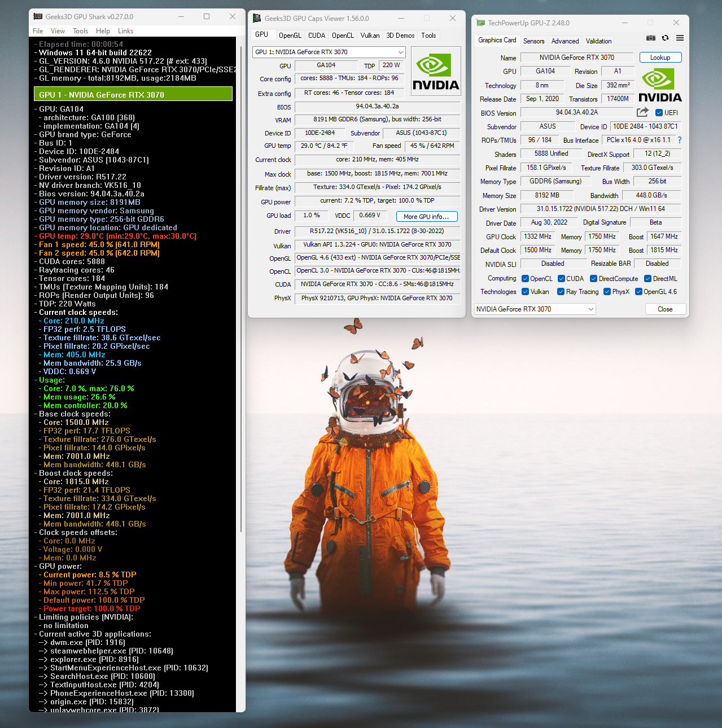Click the GPU Shark title bar icon
The width and height of the screenshot is (722, 728).
38,16
